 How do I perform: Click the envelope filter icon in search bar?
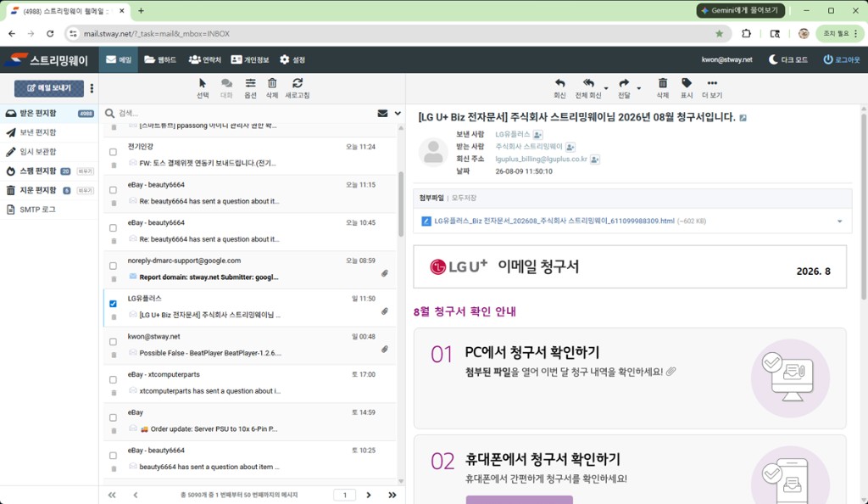382,113
